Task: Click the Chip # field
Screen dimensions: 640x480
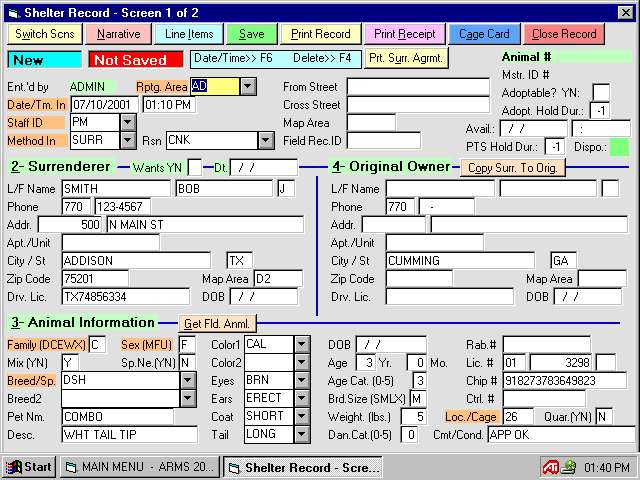Action: [565, 381]
